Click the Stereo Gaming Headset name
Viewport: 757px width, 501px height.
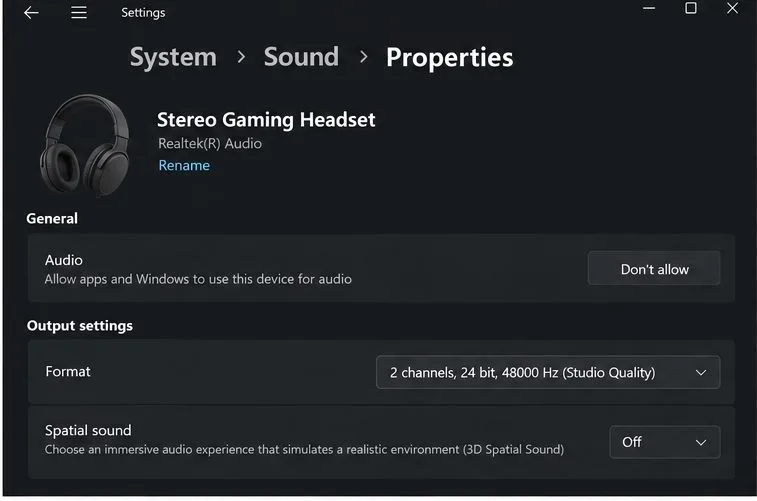tap(266, 120)
